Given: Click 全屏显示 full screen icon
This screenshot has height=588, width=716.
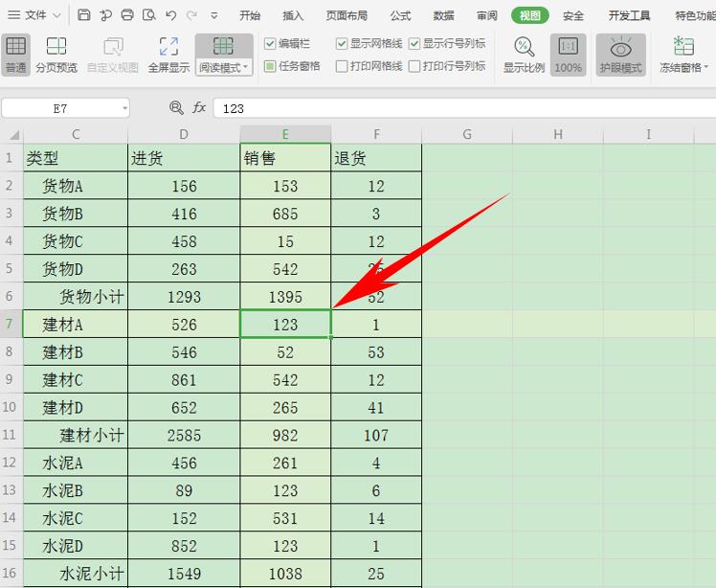Looking at the screenshot, I should click(168, 55).
